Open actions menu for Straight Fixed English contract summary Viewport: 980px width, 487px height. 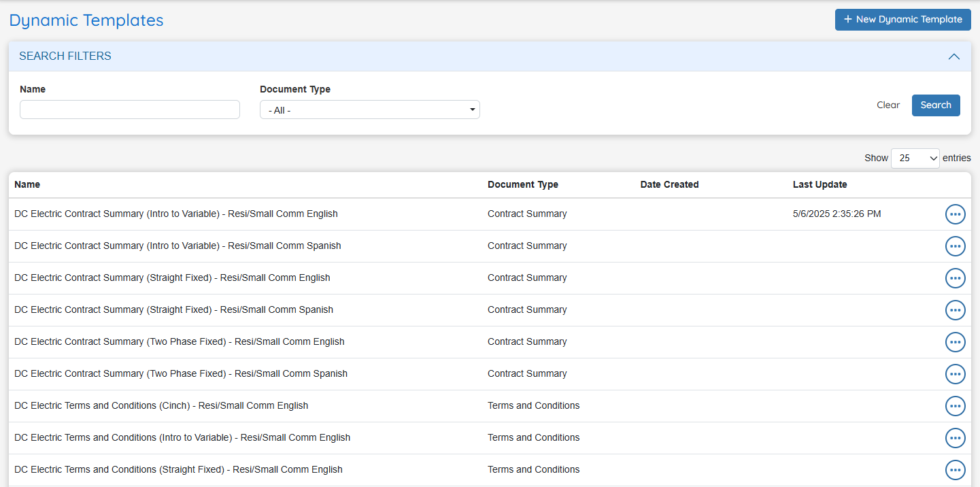[x=956, y=278]
